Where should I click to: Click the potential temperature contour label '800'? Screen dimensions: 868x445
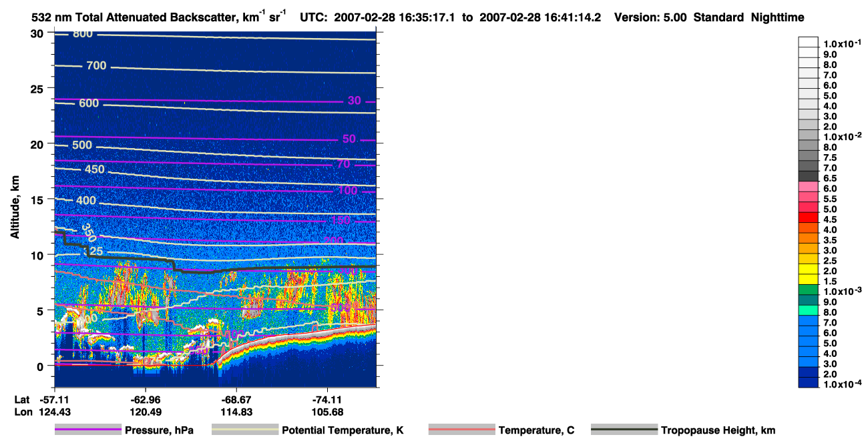[x=83, y=34]
